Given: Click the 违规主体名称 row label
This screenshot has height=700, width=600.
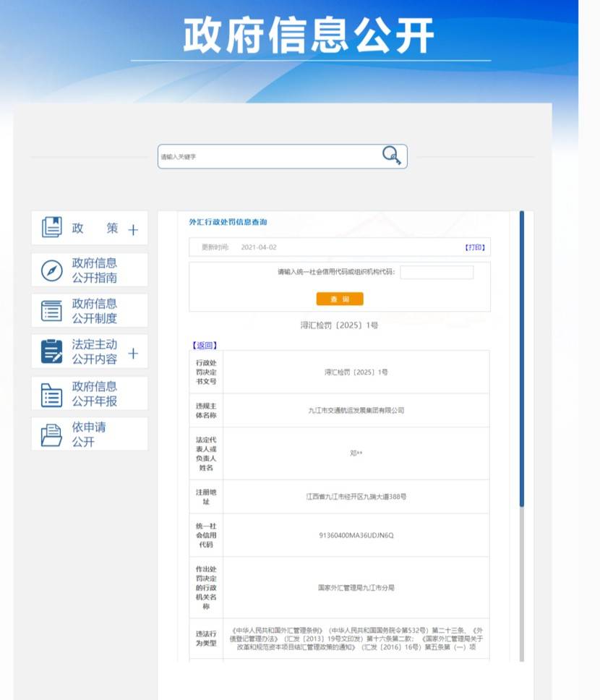Looking at the screenshot, I should click(x=206, y=411).
